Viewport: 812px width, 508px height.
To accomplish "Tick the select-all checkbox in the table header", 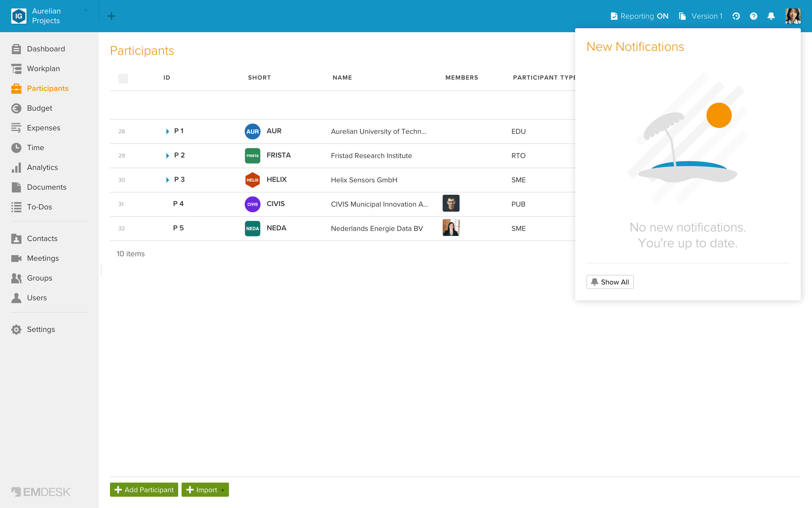I will point(123,78).
